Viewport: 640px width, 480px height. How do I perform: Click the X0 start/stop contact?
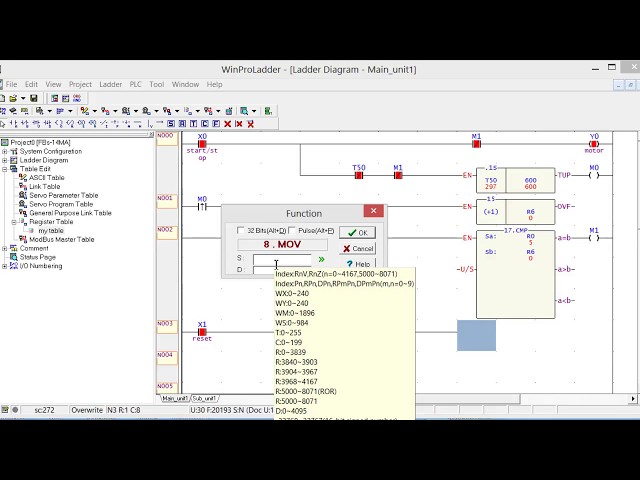tap(202, 144)
